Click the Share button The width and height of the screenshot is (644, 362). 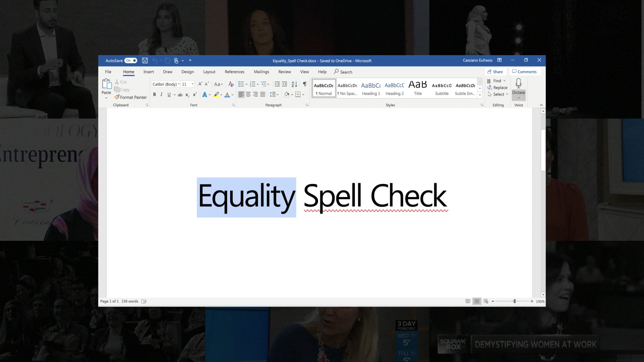(x=495, y=72)
